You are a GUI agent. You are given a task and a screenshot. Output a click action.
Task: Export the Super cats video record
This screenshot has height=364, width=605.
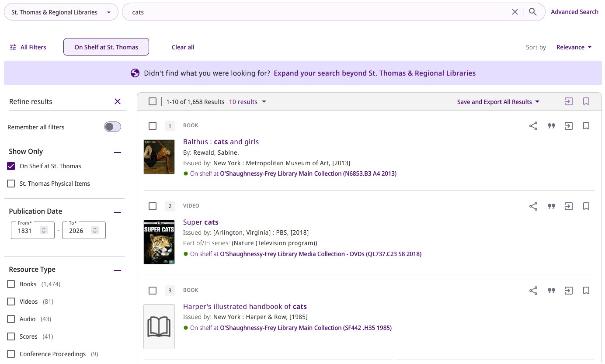(x=568, y=206)
